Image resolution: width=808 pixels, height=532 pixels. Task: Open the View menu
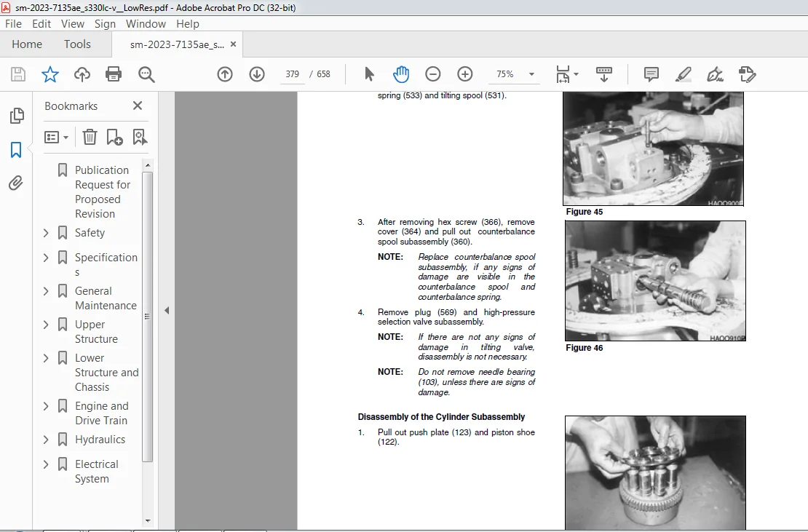(73, 24)
